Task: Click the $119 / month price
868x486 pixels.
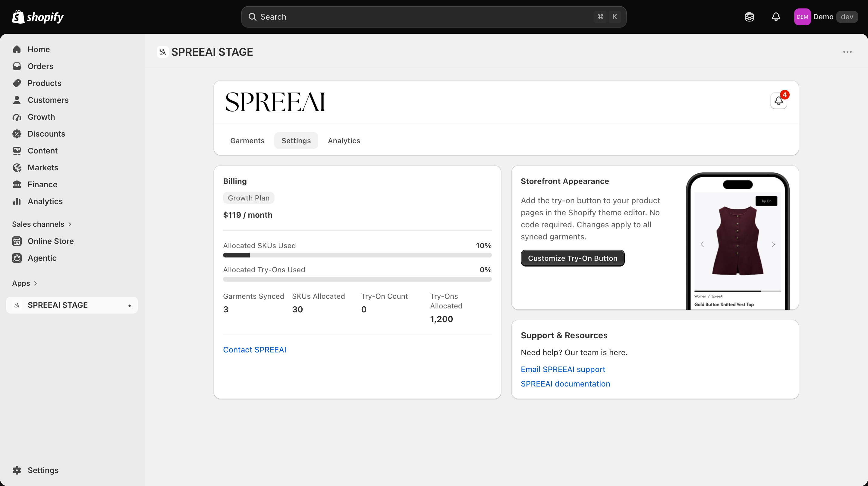Action: 248,215
